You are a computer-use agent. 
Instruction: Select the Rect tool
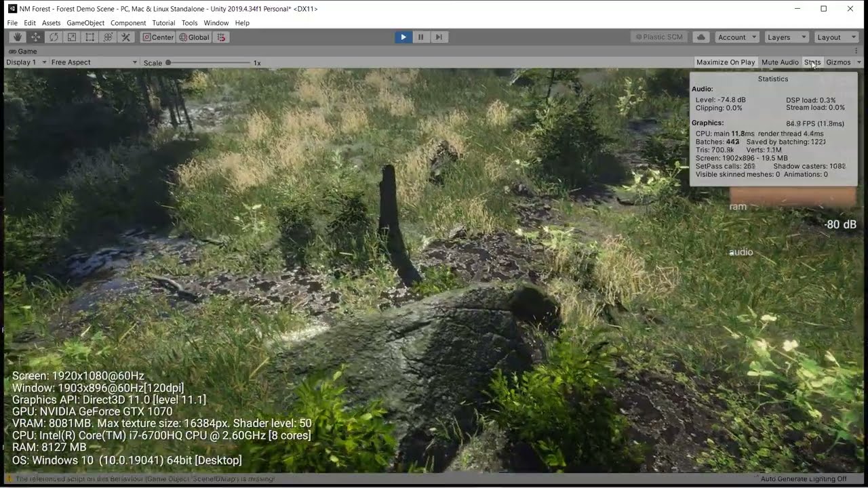[90, 37]
